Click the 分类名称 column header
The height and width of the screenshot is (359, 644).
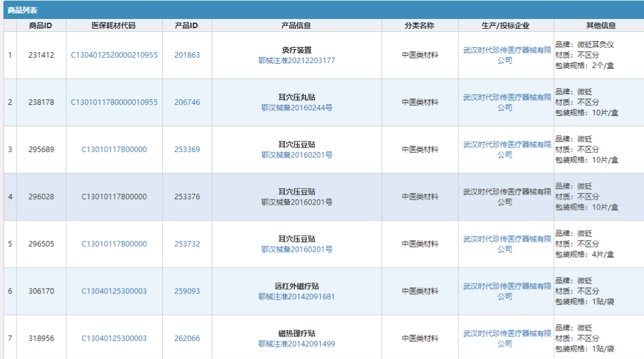[x=419, y=26]
